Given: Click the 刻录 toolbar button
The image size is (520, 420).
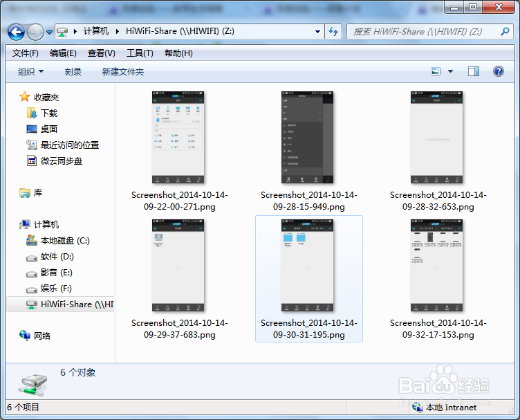Looking at the screenshot, I should pos(73,72).
